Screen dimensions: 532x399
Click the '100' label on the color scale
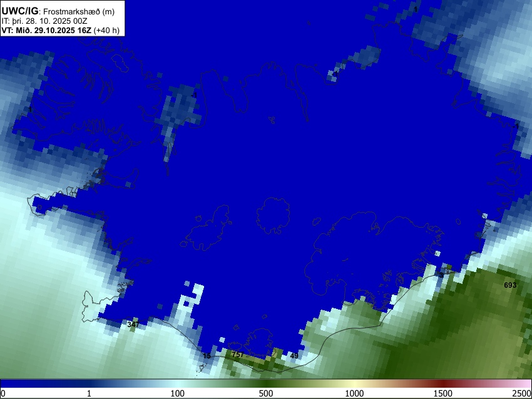[x=178, y=393]
